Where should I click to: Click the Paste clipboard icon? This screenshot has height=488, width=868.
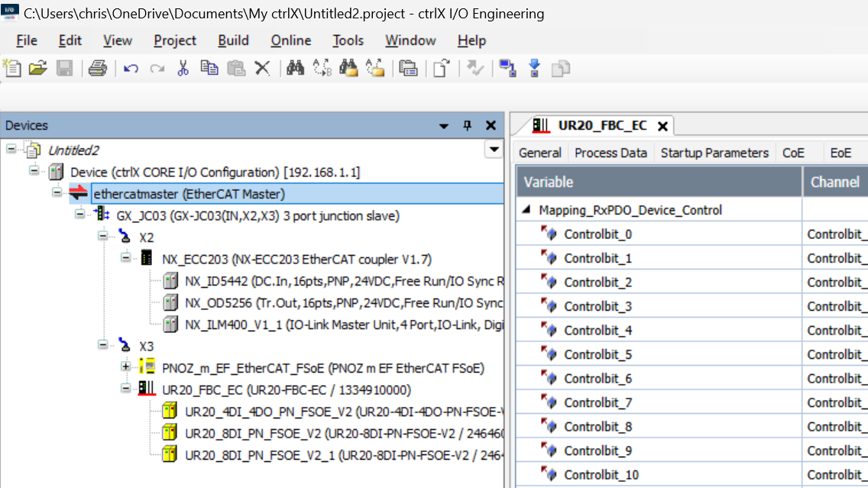[x=236, y=68]
